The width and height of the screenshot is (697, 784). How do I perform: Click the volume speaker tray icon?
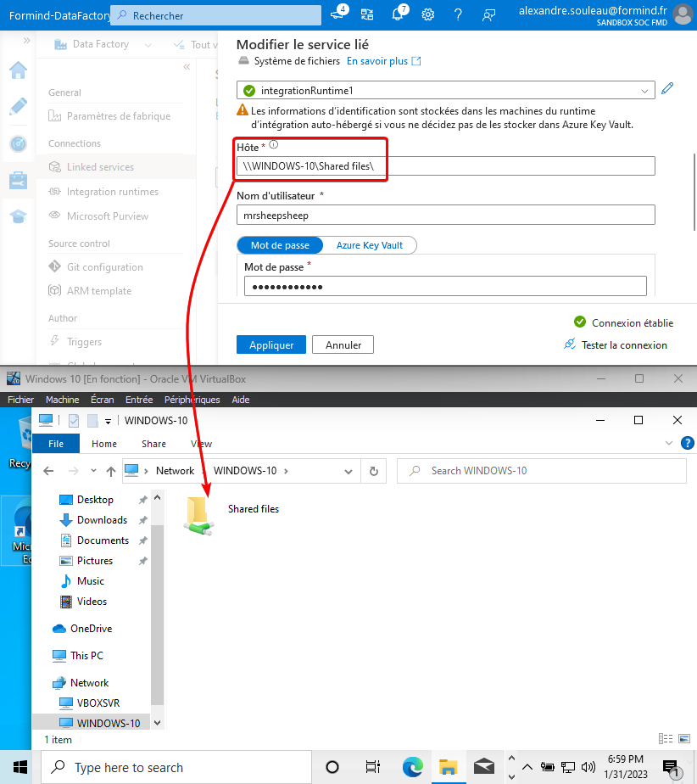[x=588, y=767]
